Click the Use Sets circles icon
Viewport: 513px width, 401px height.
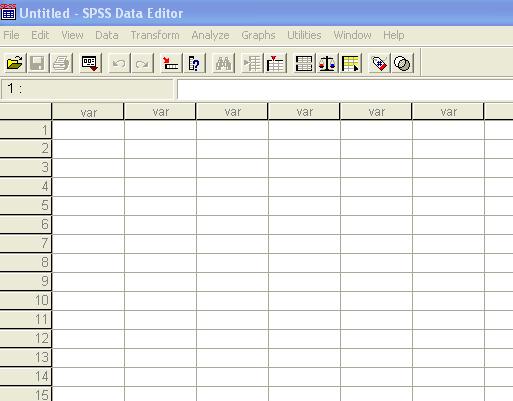click(402, 63)
